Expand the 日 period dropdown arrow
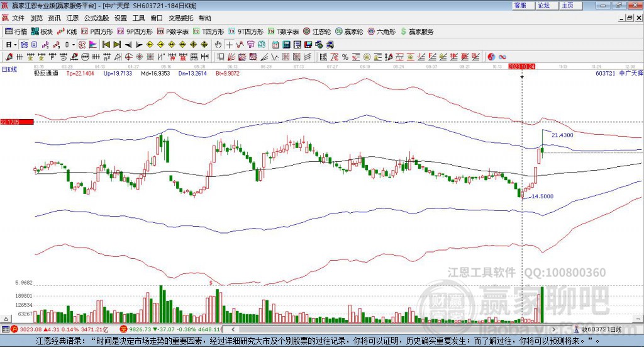The image size is (644, 347). [15, 45]
